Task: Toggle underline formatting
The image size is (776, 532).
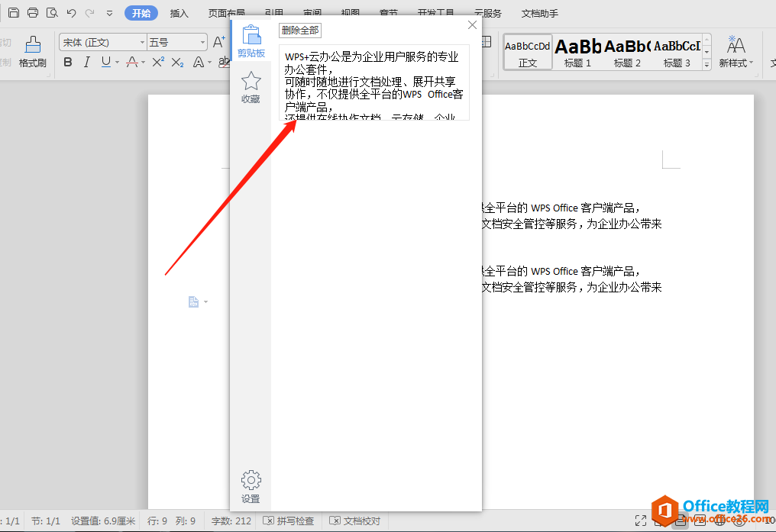Action: 106,63
